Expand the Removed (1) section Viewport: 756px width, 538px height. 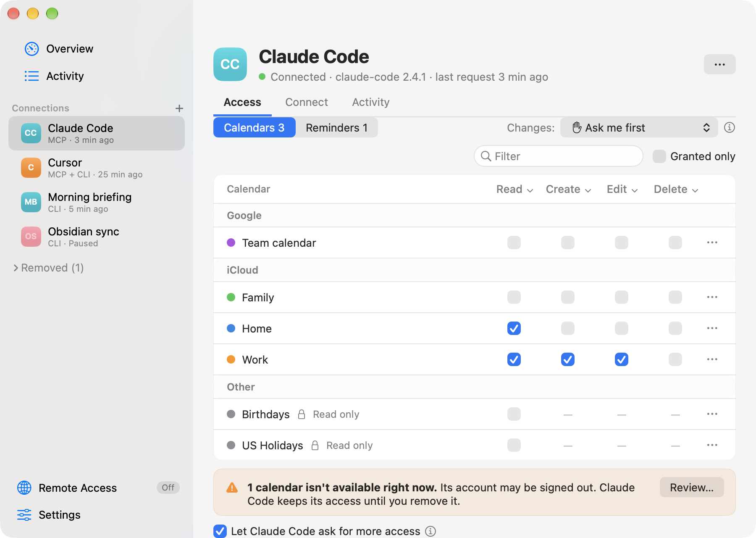tap(48, 268)
